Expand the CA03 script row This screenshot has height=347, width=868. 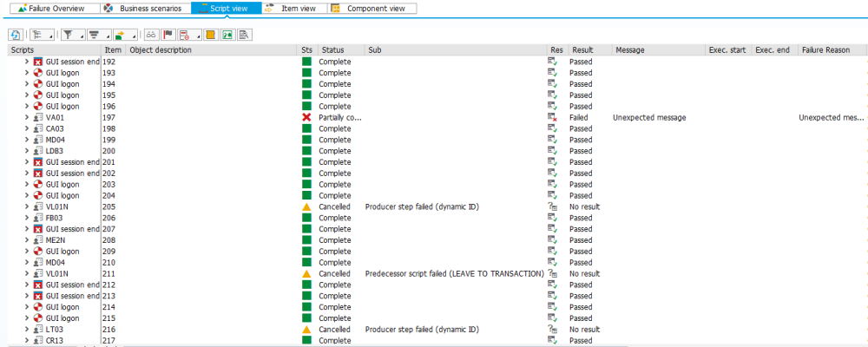click(x=27, y=128)
